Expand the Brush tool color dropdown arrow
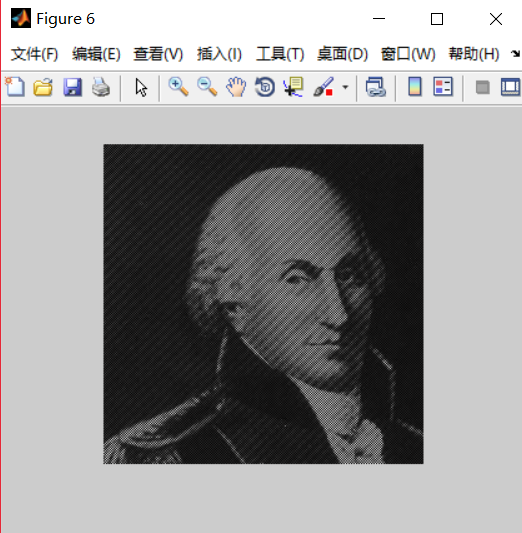Screen dimensions: 522x533 345,87
